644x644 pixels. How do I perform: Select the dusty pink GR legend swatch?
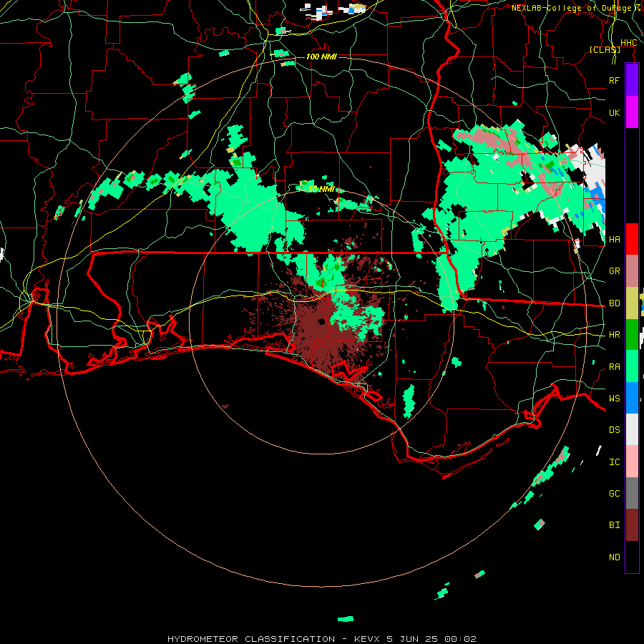click(x=632, y=270)
